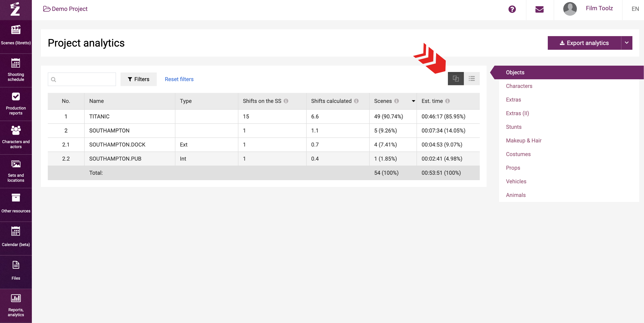The image size is (644, 323).
Task: Open Shooting schedule in sidebar
Action: pos(16,70)
